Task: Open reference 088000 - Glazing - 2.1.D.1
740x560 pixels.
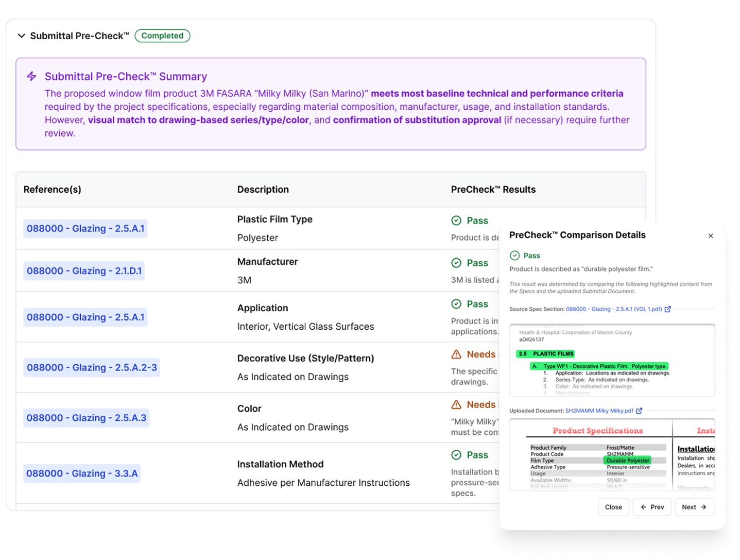Action: coord(84,270)
